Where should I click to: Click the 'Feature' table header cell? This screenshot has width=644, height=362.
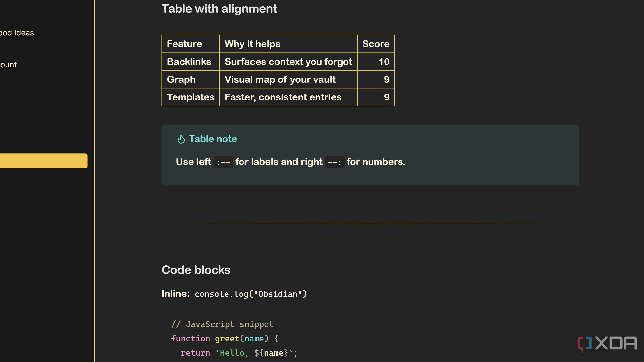[191, 44]
